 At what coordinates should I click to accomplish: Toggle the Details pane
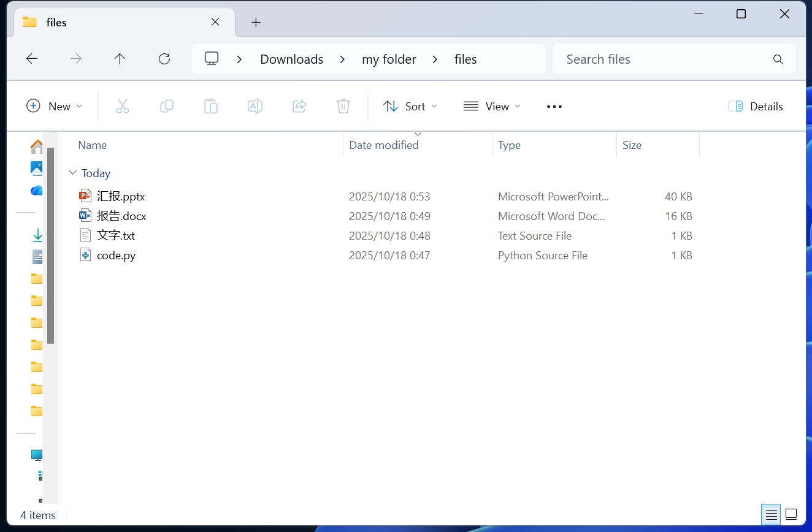tap(756, 107)
